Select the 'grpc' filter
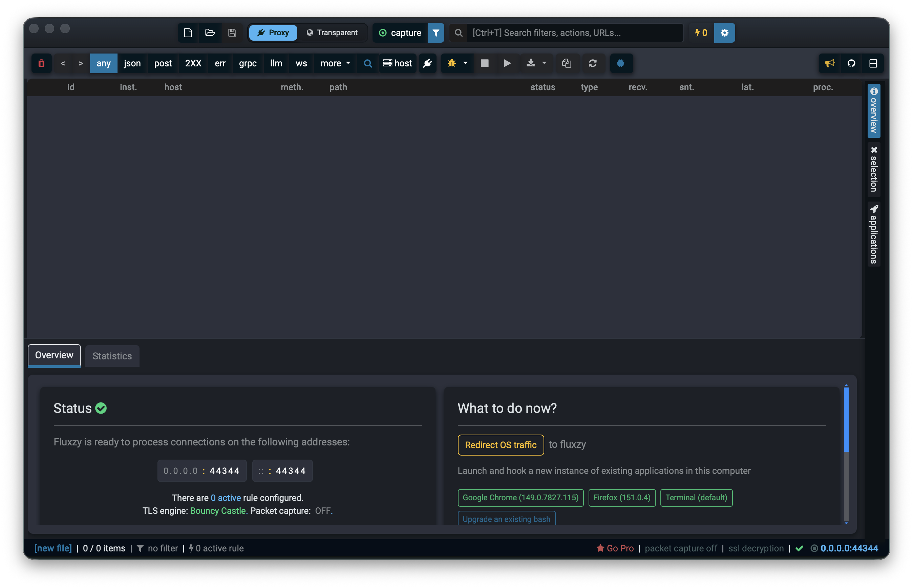Image resolution: width=913 pixels, height=588 pixels. point(248,63)
